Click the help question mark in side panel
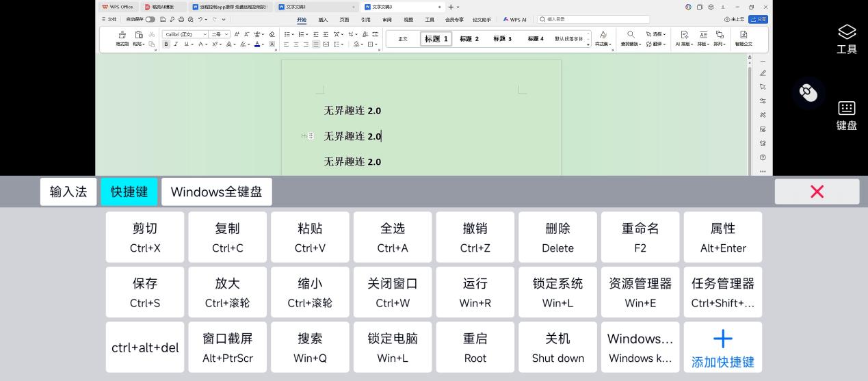868x381 pixels. (x=763, y=157)
